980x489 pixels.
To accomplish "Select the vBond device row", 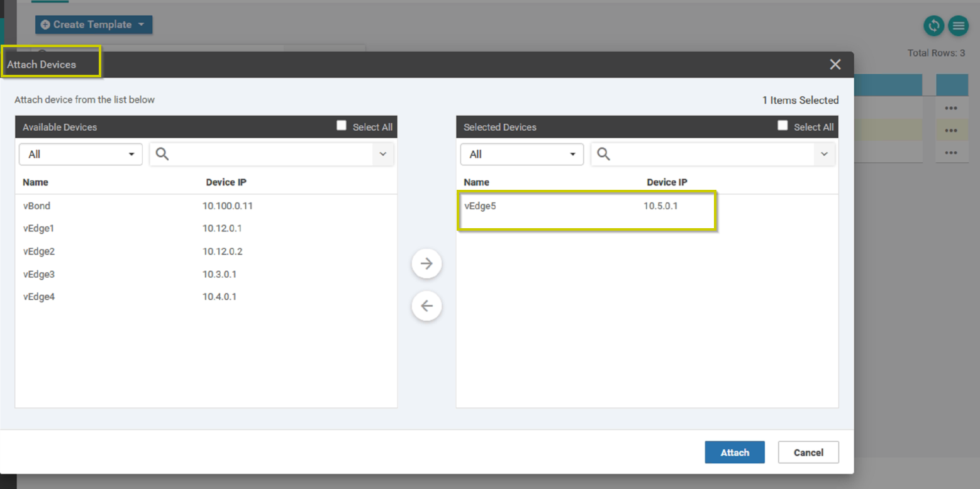I will pyautogui.click(x=206, y=206).
